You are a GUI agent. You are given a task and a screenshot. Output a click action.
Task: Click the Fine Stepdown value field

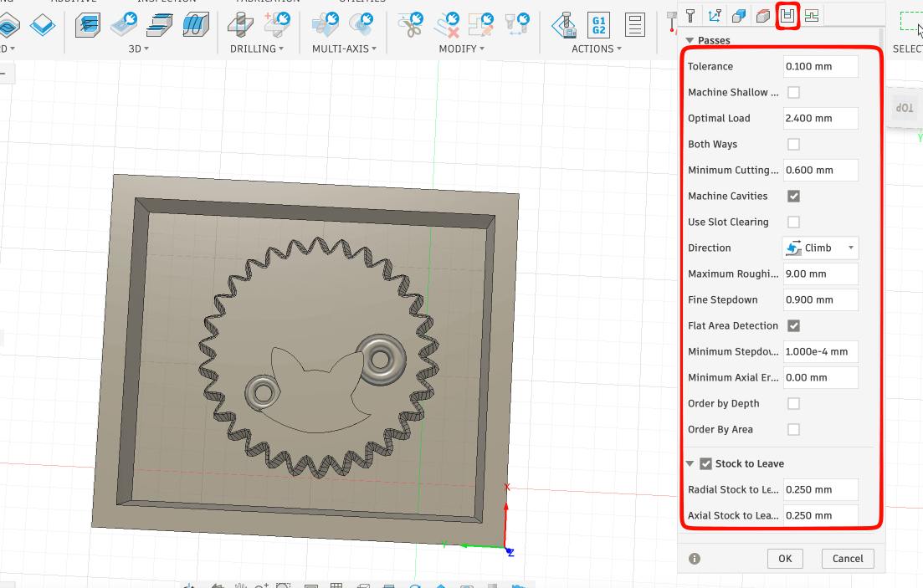[821, 299]
